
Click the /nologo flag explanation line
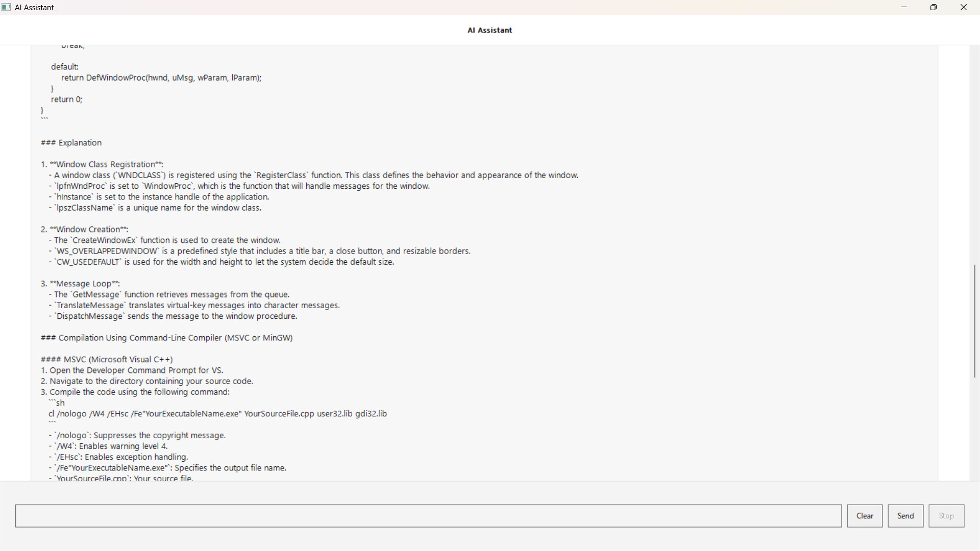click(x=137, y=435)
